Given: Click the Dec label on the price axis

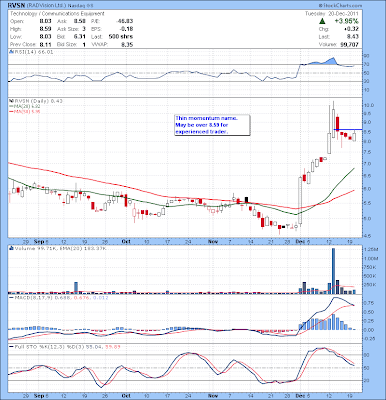Looking at the screenshot, I should tap(300, 241).
